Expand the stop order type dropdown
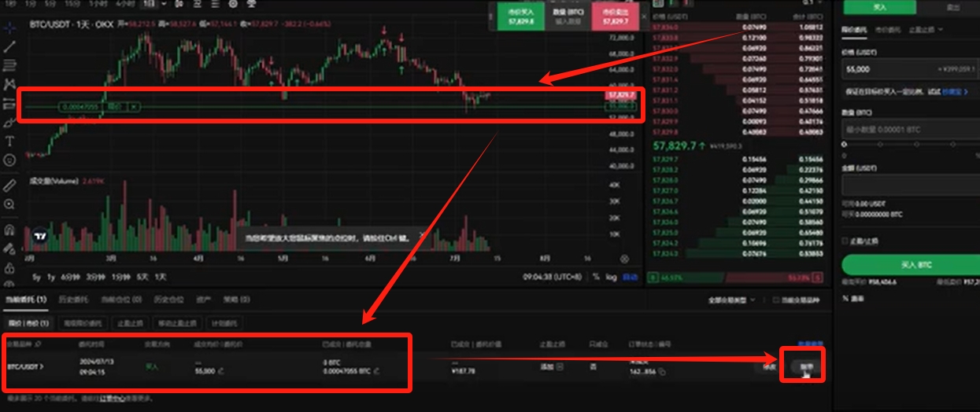The width and height of the screenshot is (980, 412). (925, 29)
